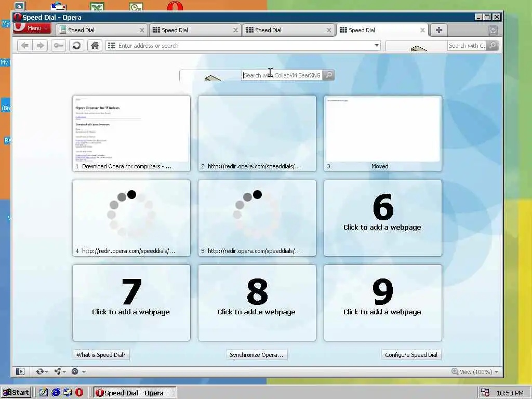
Task: Select the fourth Speed Dial tab
Action: pos(382,30)
